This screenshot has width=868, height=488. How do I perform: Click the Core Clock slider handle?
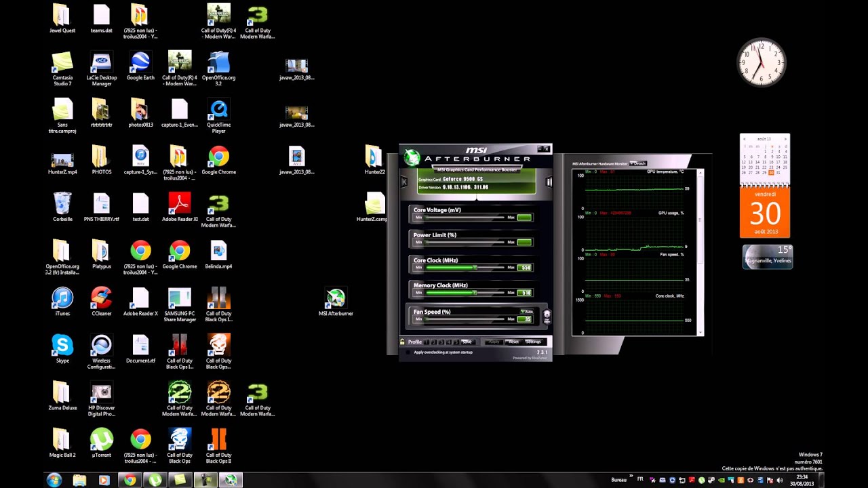click(475, 268)
